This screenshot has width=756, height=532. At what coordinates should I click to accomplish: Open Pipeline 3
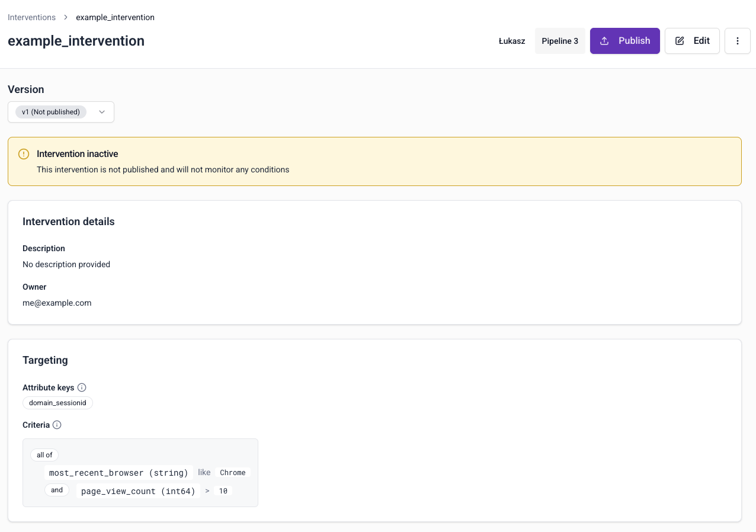(559, 41)
